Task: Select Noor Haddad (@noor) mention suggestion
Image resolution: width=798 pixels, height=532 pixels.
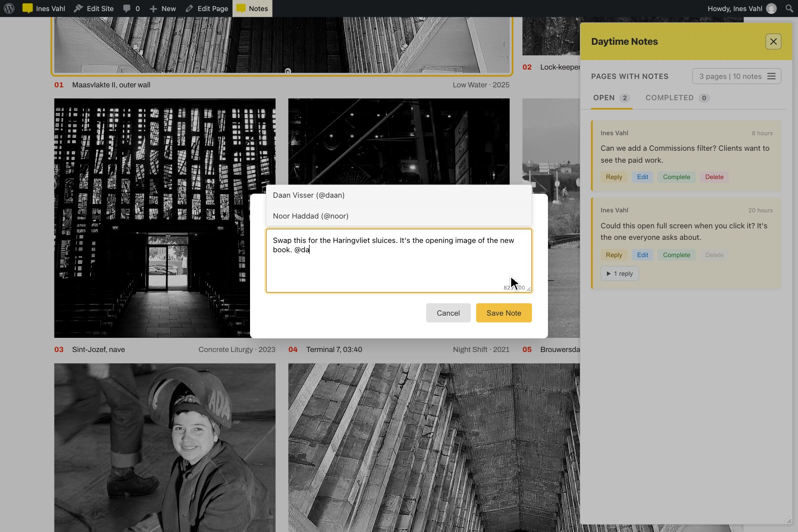Action: click(399, 216)
